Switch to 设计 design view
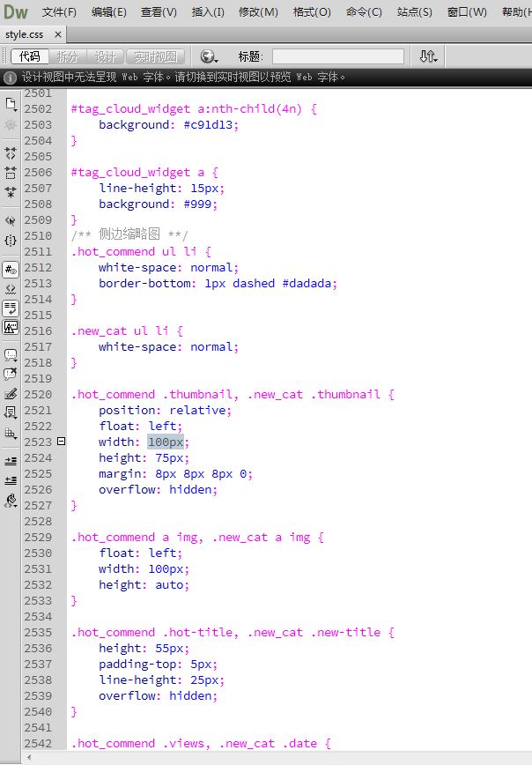This screenshot has width=532, height=765. (x=106, y=56)
